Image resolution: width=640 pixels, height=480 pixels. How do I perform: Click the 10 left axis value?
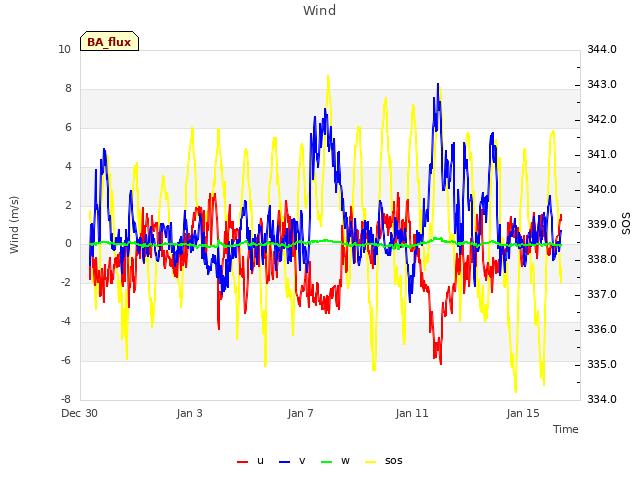coord(64,49)
